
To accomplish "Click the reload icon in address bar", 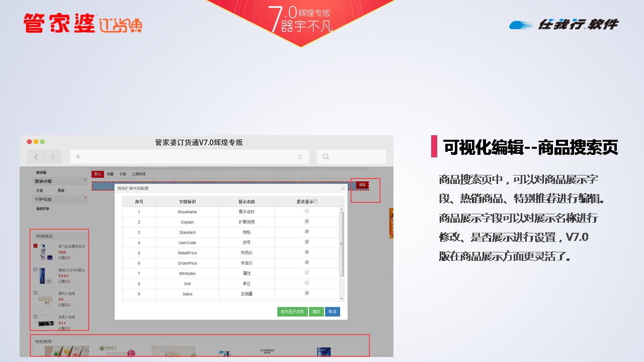I will [300, 157].
